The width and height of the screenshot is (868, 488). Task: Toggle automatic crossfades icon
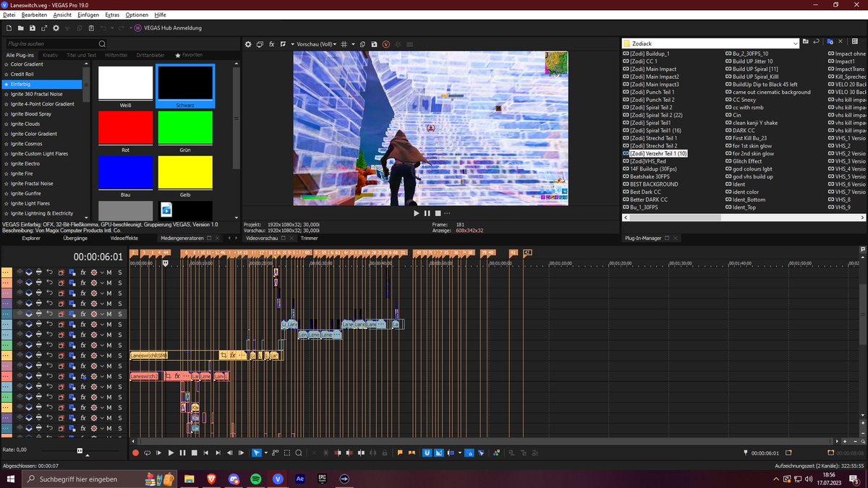coord(439,453)
